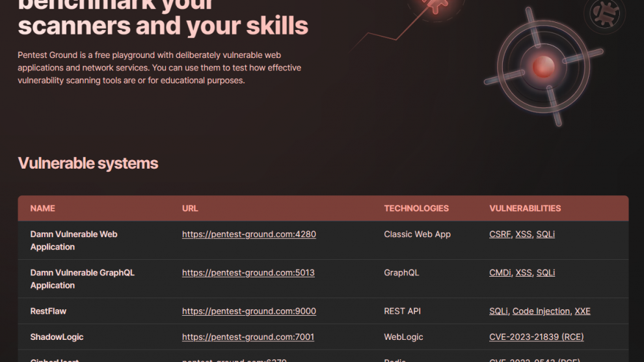This screenshot has width=644, height=362.
Task: Select the URL column header
Action: pyautogui.click(x=190, y=208)
